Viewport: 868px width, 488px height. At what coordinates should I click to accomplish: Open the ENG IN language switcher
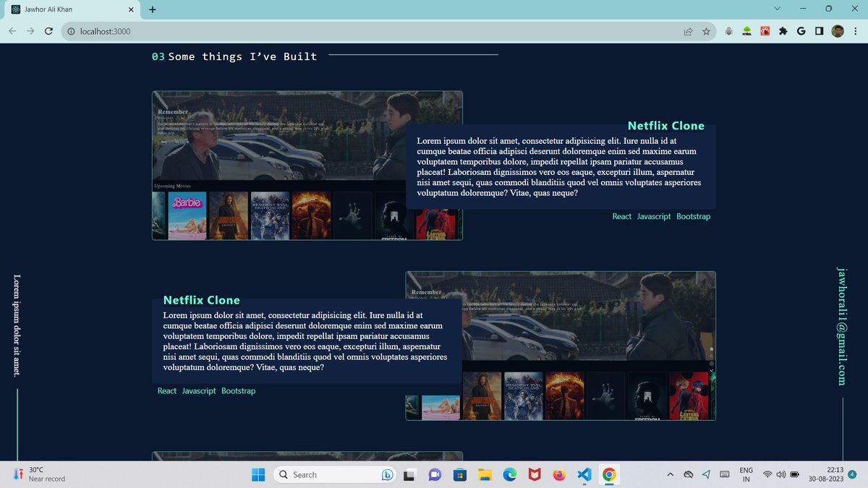click(x=746, y=474)
